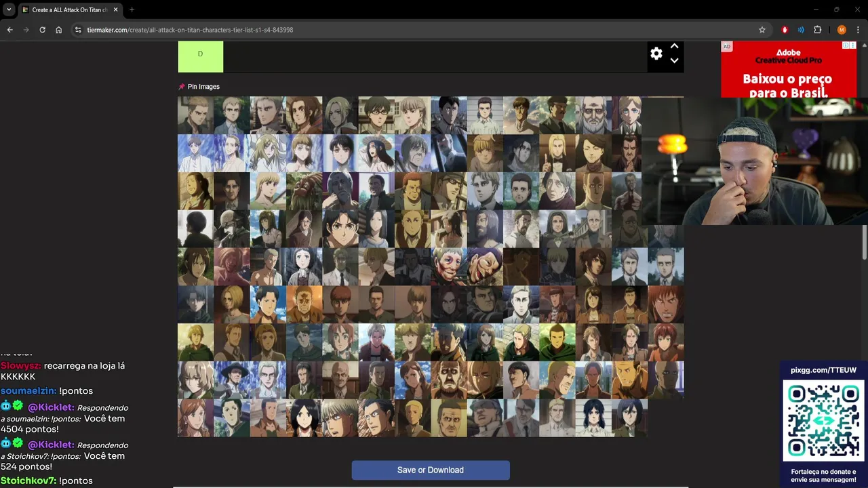Open the Extensions puzzle menu
The image size is (868, 488).
(x=817, y=30)
